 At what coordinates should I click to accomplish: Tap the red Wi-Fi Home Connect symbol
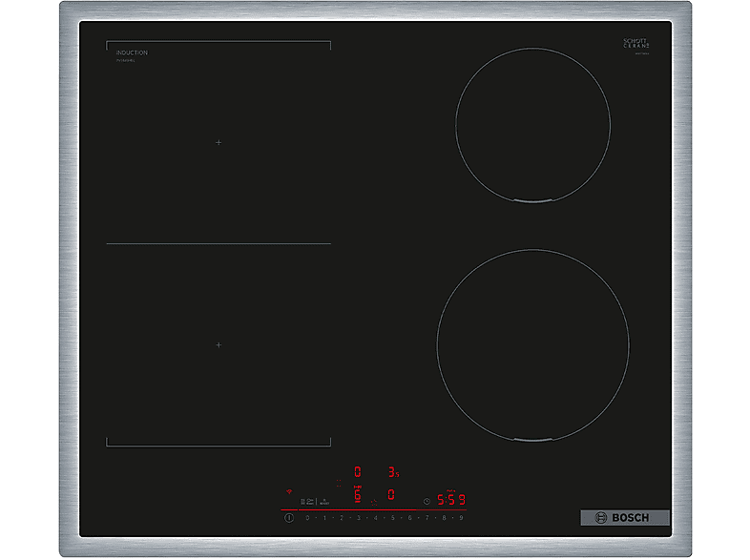point(289,491)
